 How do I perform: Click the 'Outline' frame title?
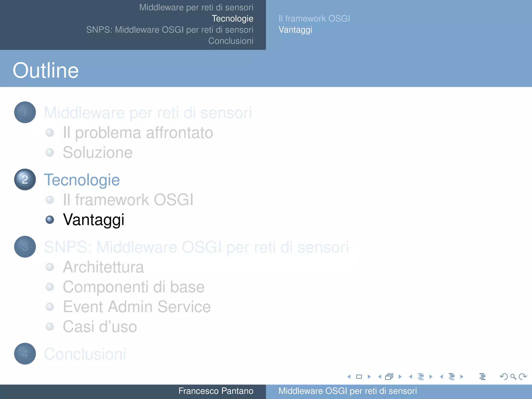click(x=46, y=70)
